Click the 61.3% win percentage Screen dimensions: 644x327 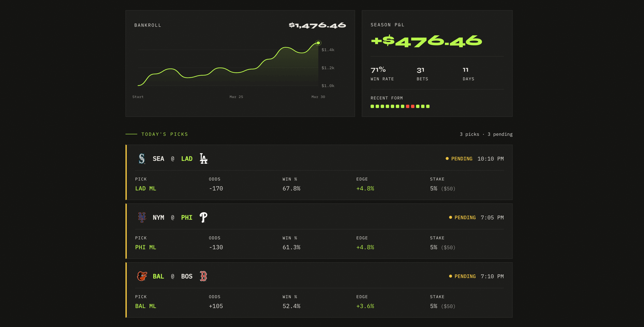point(291,247)
